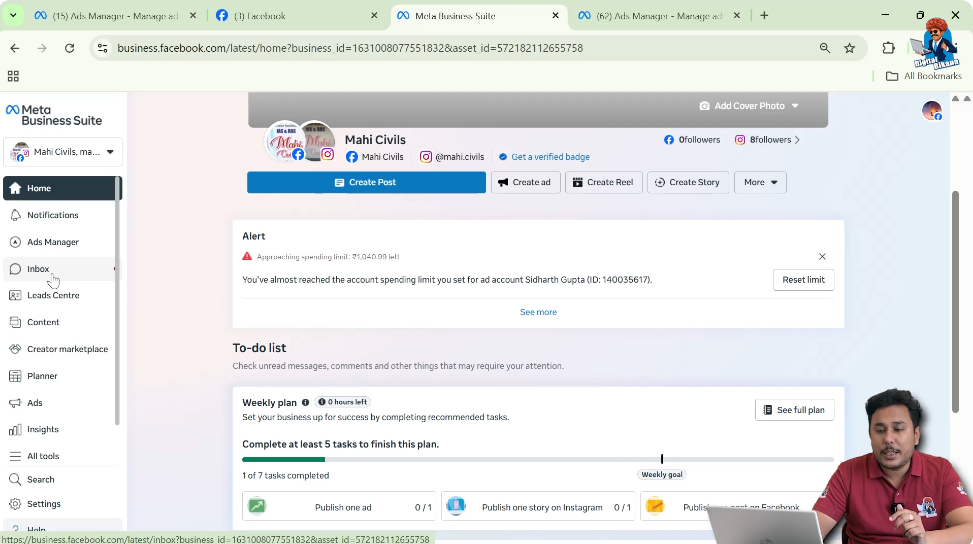Click the blue Create Post button

(x=366, y=182)
